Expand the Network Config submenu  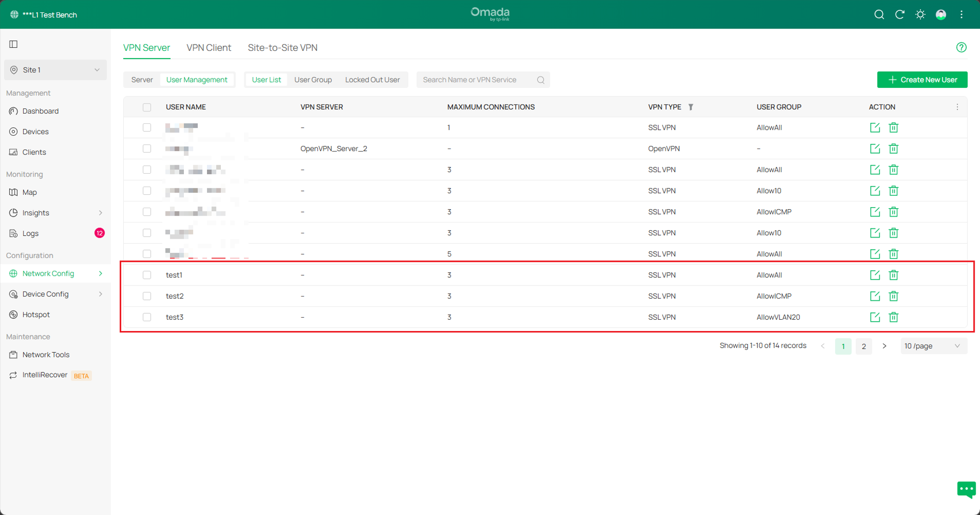(x=101, y=274)
